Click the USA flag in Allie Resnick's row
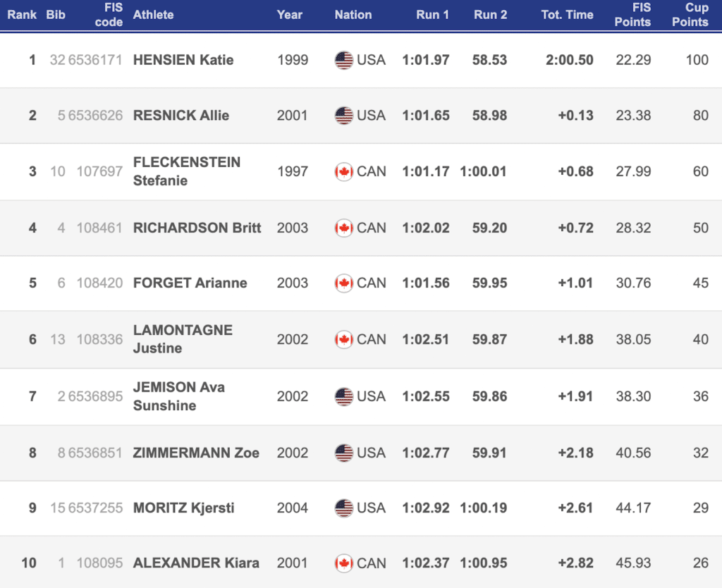 tap(343, 115)
